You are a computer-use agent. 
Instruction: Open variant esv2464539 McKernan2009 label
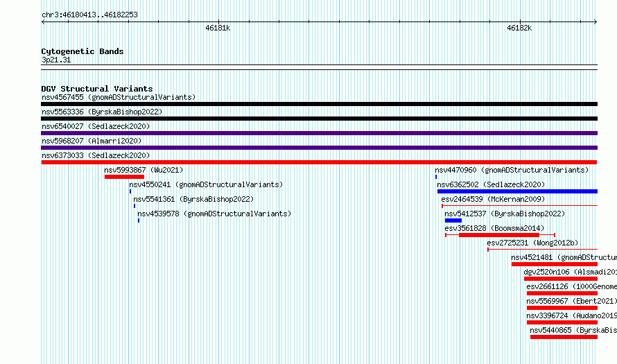tap(493, 199)
